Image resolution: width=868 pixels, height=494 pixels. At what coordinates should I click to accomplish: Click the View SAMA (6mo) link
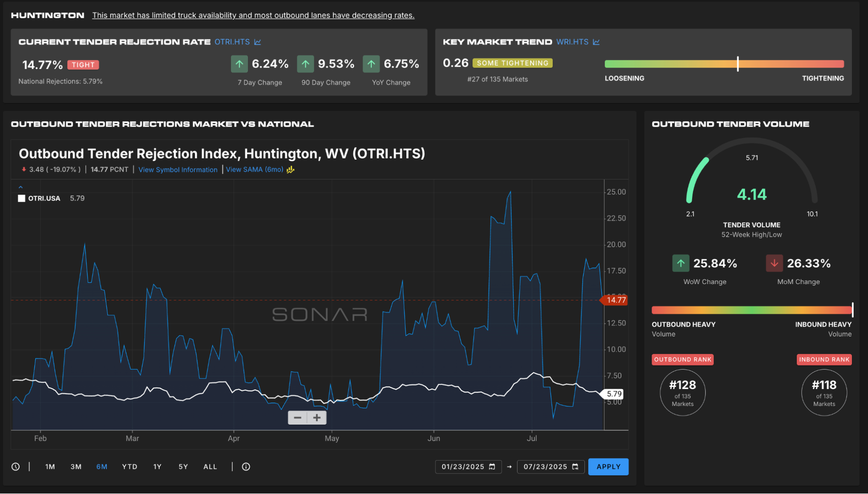click(x=255, y=169)
